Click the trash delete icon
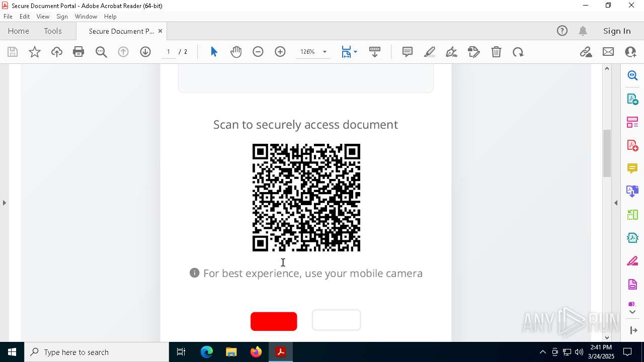Screen dimensions: 644x362 [x=496, y=52]
